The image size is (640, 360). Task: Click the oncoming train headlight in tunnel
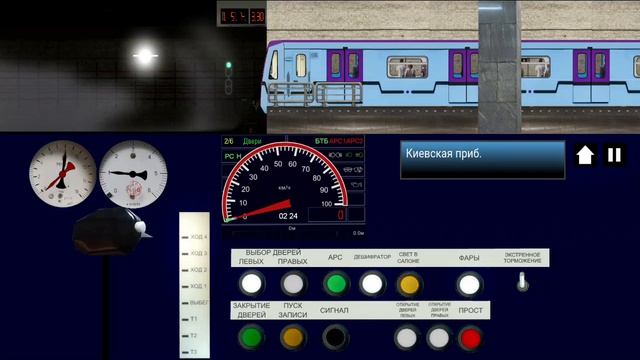(144, 56)
